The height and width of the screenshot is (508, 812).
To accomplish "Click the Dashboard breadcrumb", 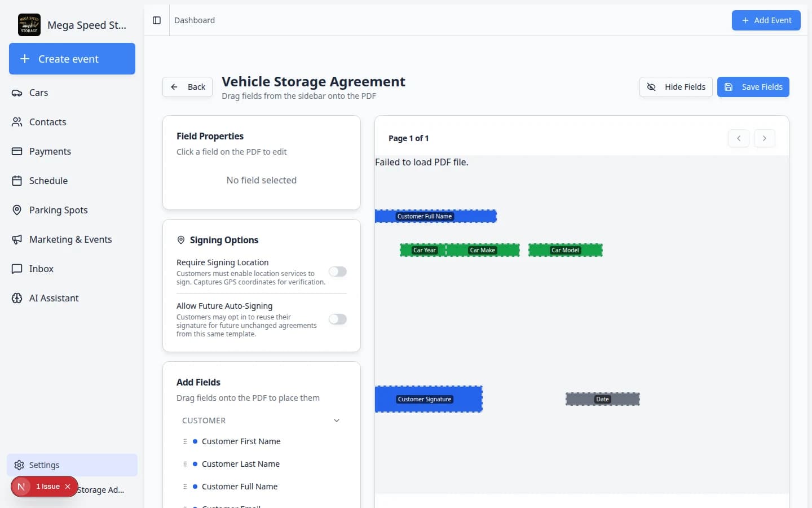I will [x=195, y=20].
